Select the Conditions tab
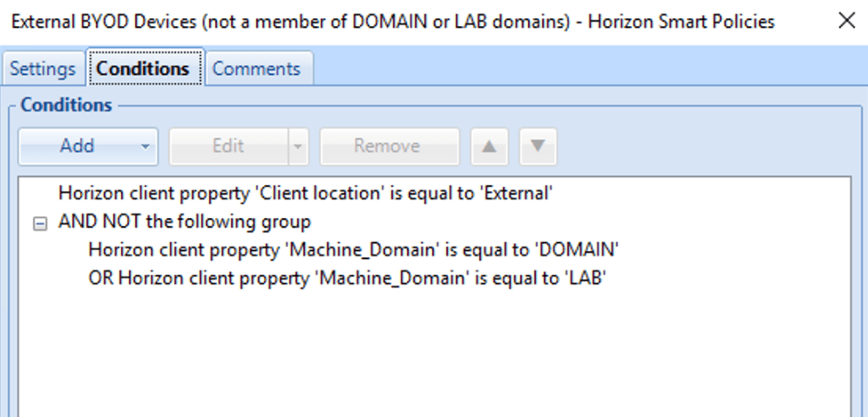Image resolution: width=868 pixels, height=417 pixels. click(143, 68)
